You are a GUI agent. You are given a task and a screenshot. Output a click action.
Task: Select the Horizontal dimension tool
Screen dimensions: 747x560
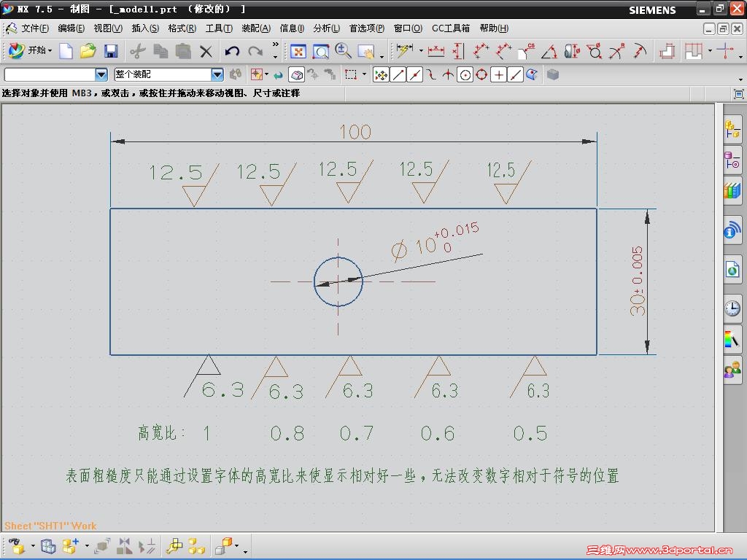coord(436,51)
